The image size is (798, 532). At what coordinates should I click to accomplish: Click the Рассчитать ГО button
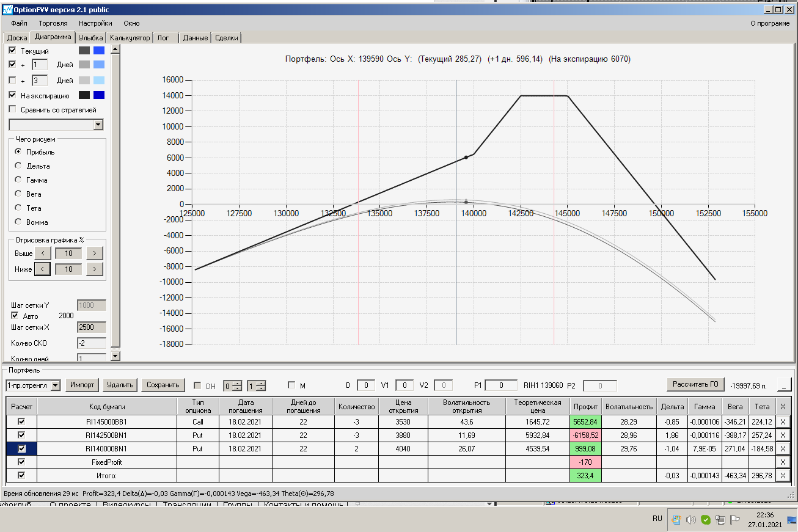coord(695,384)
